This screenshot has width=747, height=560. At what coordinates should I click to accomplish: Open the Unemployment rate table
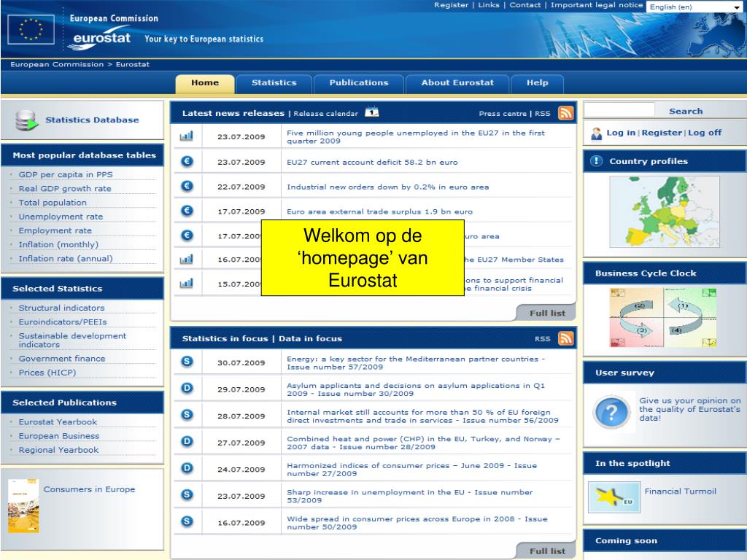pos(61,216)
